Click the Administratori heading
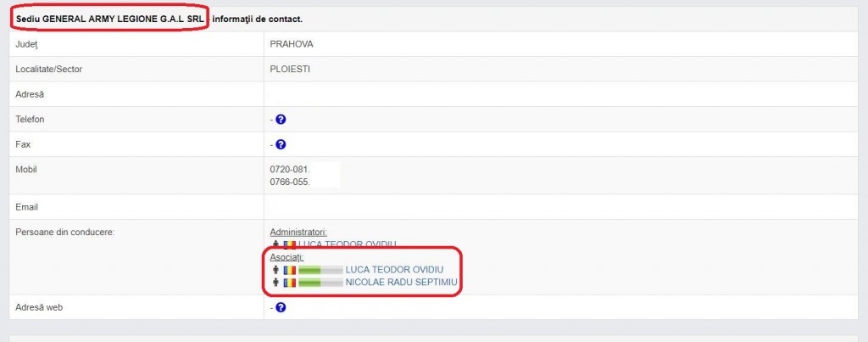 pyautogui.click(x=298, y=232)
